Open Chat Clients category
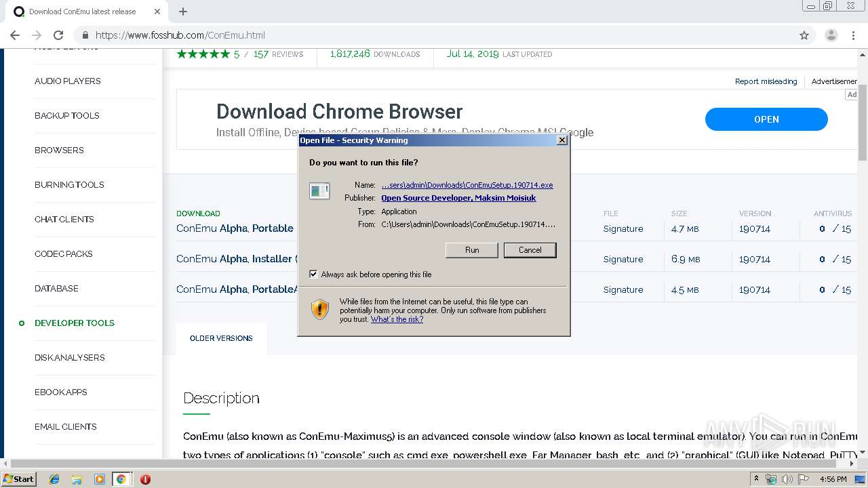Viewport: 868px width, 488px height. (x=64, y=219)
